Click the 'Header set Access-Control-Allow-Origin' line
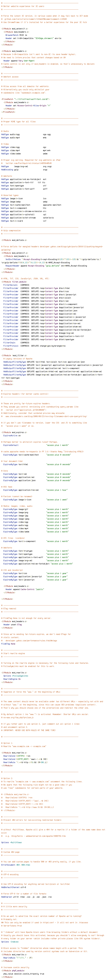 click(x=28, y=106)
